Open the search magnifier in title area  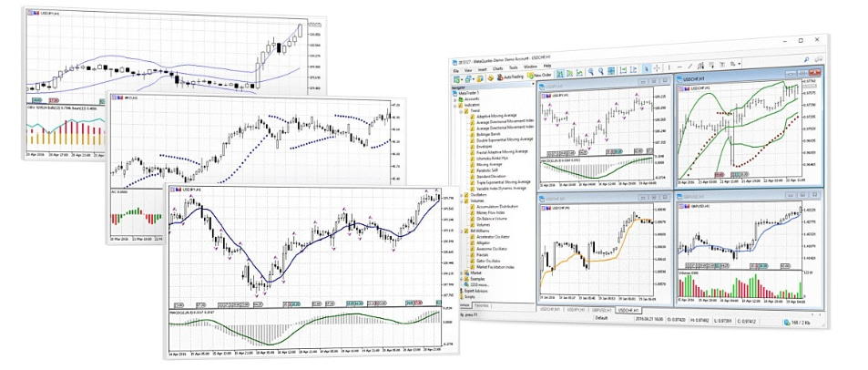coord(807,60)
